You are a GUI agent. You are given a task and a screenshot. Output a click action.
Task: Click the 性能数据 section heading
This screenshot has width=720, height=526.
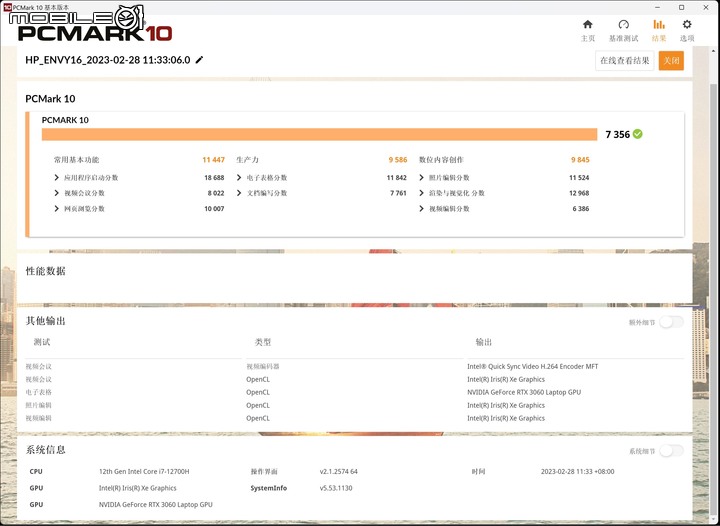point(45,271)
